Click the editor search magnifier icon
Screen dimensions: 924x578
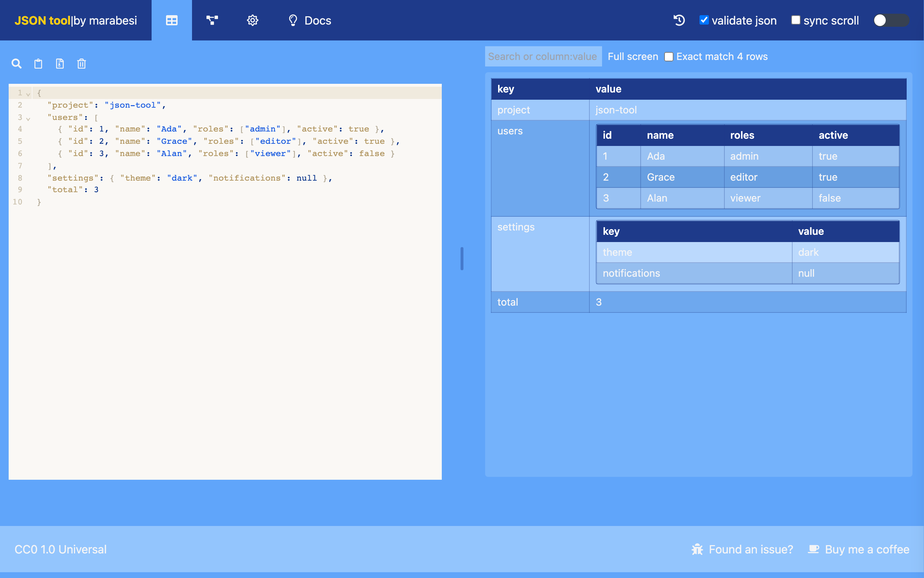[x=16, y=64]
